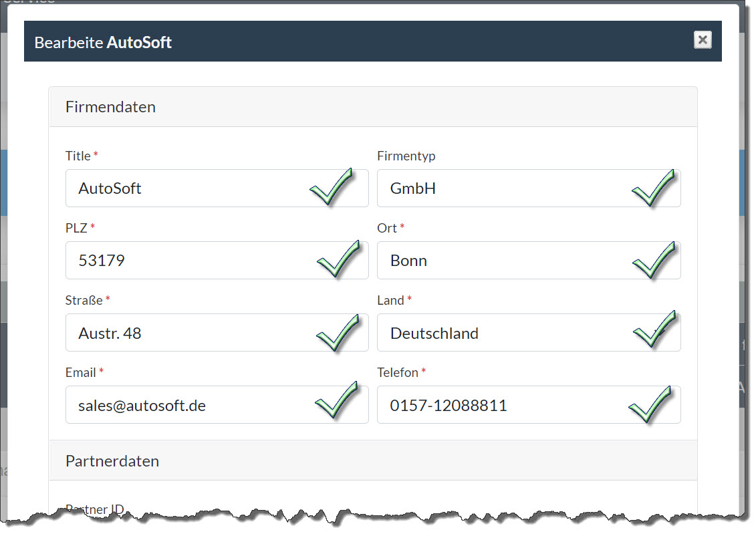This screenshot has width=756, height=538.
Task: Click the checkmark next to Bonn
Action: tap(654, 260)
